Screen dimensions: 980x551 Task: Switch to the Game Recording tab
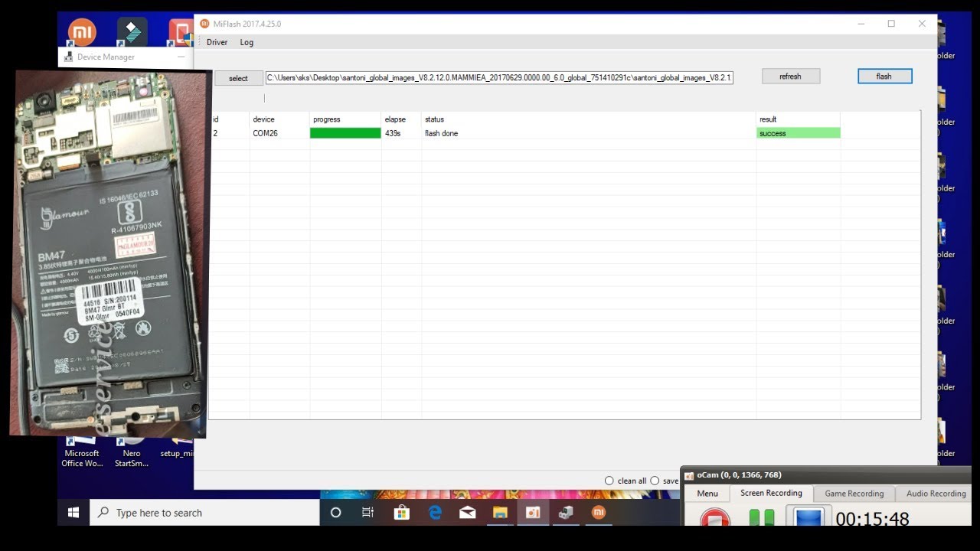tap(854, 494)
